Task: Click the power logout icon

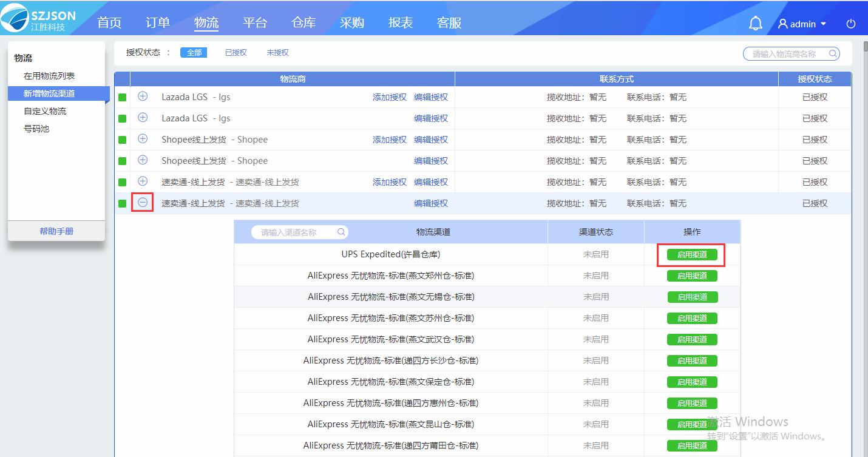Action: coord(851,24)
